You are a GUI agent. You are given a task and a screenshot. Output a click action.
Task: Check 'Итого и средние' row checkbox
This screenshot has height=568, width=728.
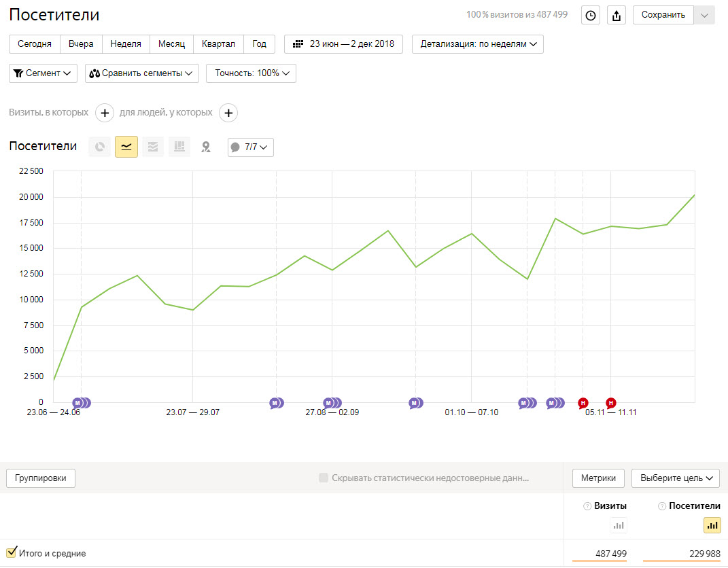pyautogui.click(x=12, y=552)
